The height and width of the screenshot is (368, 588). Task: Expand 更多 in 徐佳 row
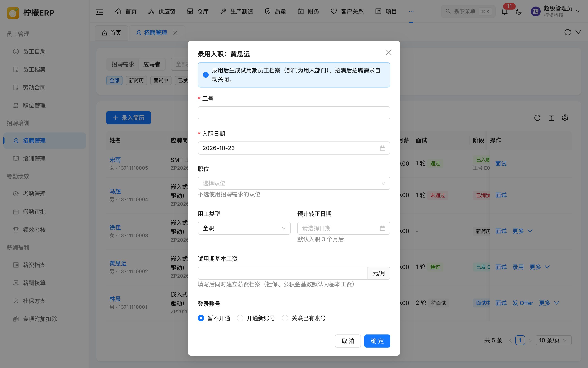[522, 231]
